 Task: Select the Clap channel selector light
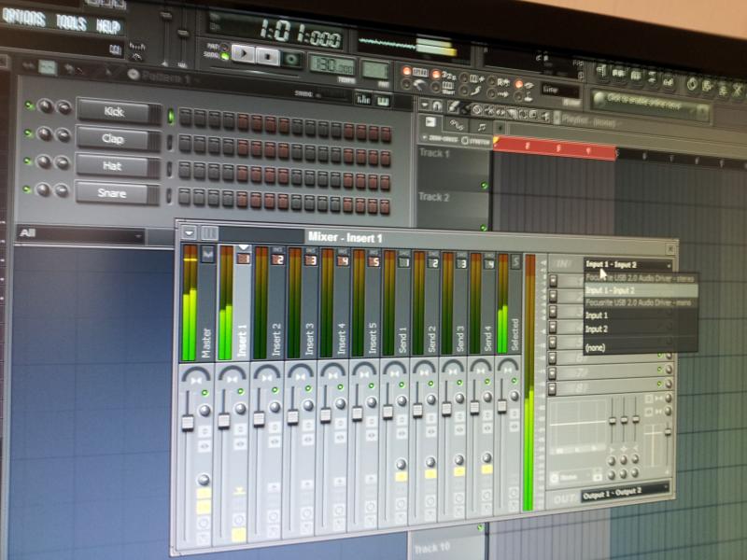pyautogui.click(x=170, y=142)
